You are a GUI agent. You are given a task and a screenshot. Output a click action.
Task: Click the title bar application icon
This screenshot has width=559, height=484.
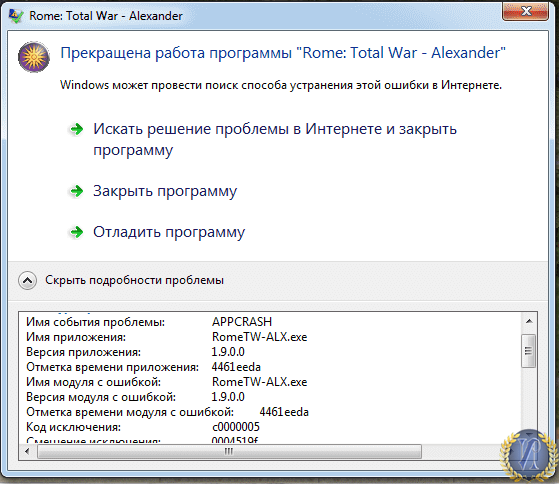(16, 16)
